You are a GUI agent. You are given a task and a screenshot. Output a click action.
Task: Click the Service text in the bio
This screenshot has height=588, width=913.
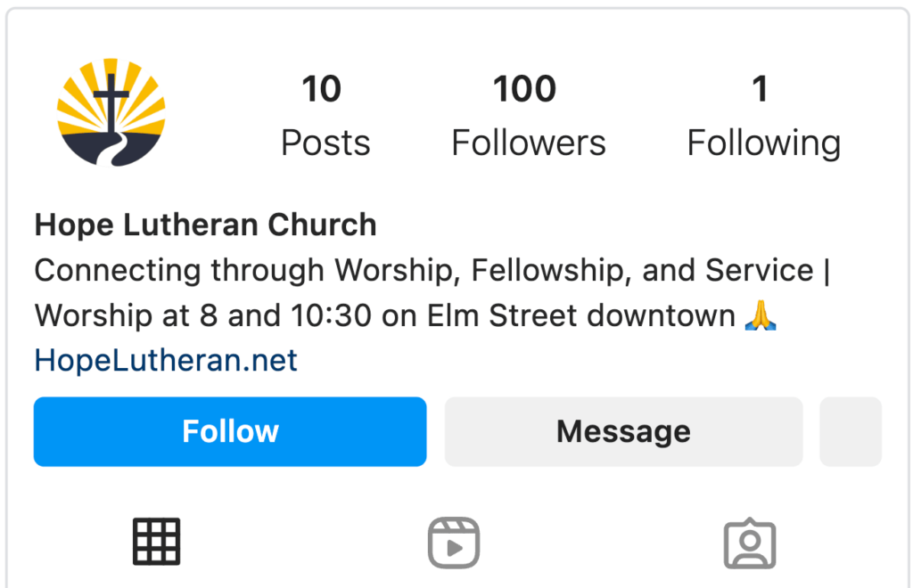pyautogui.click(x=760, y=271)
